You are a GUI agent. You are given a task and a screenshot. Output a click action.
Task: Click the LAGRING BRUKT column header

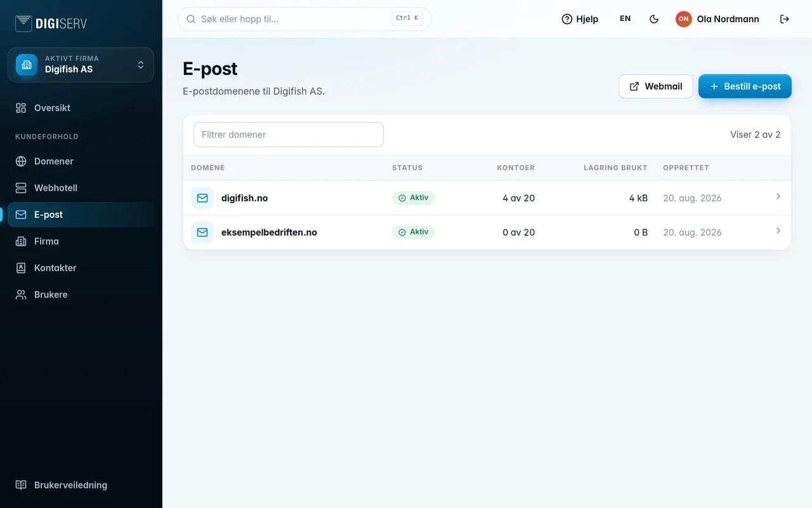pyautogui.click(x=615, y=168)
